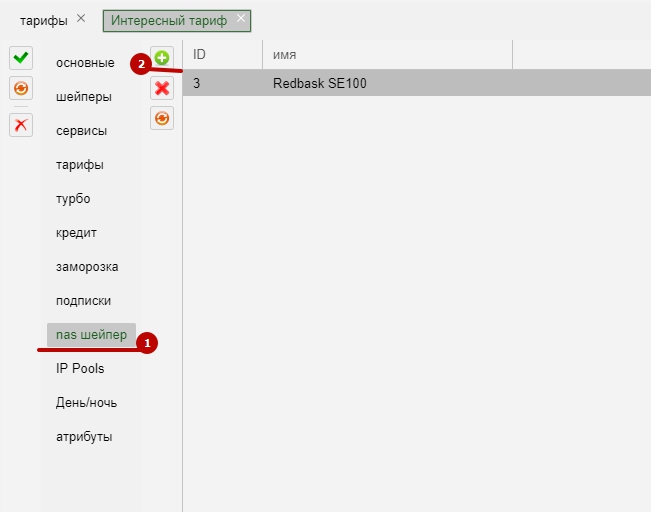Close the Интересный тариф tab

[241, 19]
